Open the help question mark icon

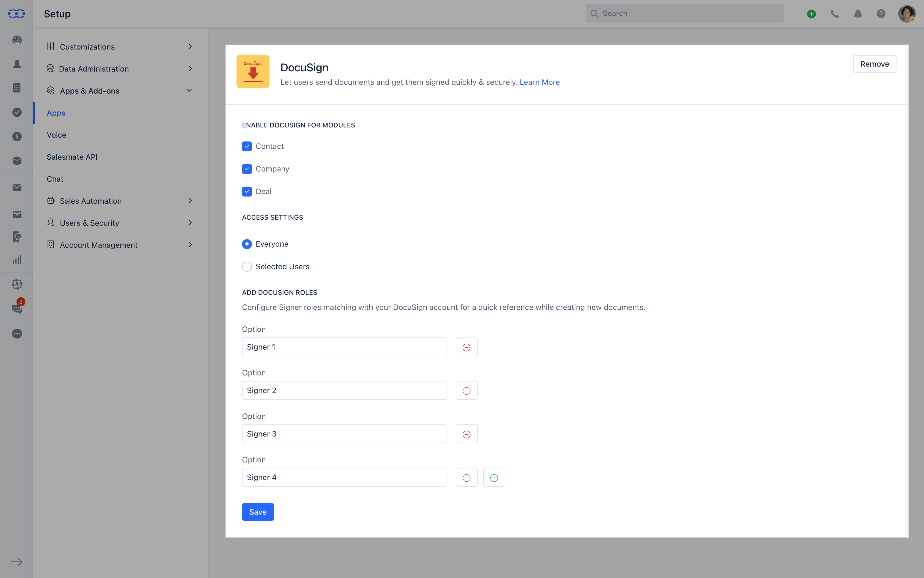pos(881,14)
